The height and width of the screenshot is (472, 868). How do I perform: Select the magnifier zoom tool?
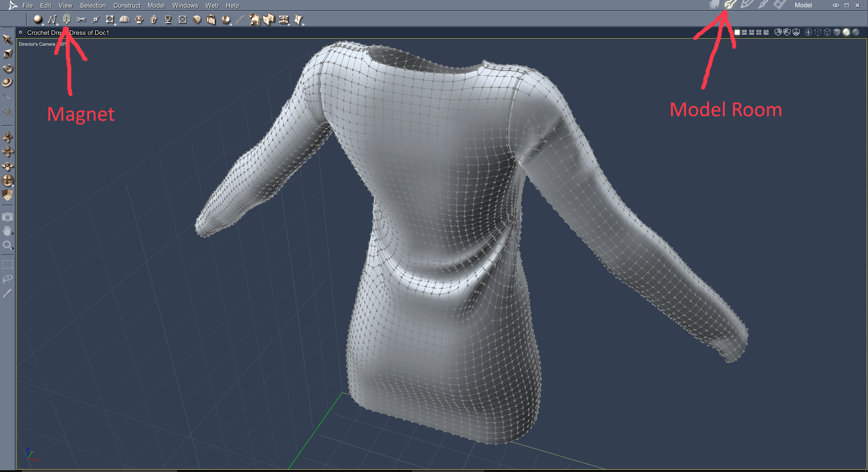7,245
